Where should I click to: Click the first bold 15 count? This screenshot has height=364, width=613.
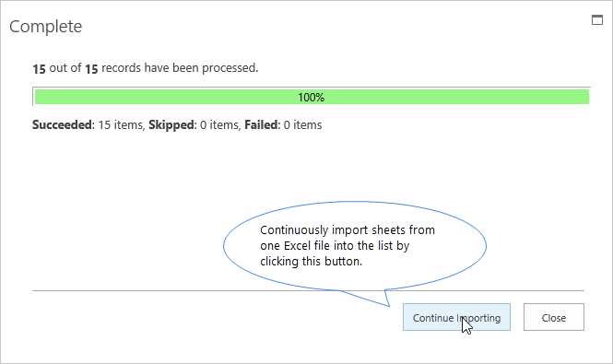[39, 69]
